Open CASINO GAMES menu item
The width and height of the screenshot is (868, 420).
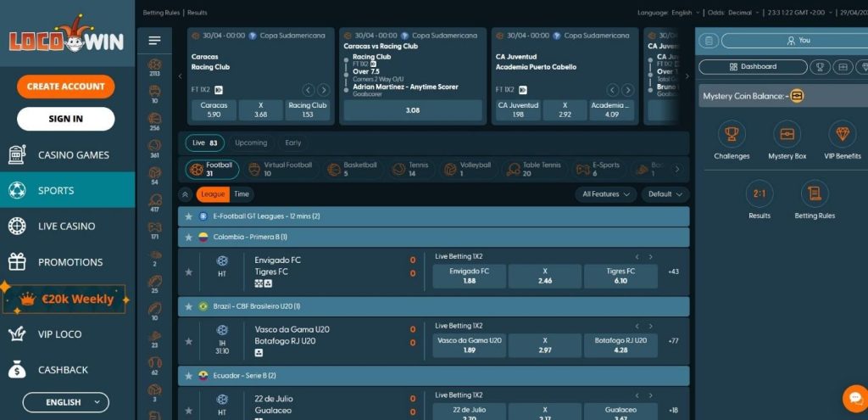[x=67, y=155]
